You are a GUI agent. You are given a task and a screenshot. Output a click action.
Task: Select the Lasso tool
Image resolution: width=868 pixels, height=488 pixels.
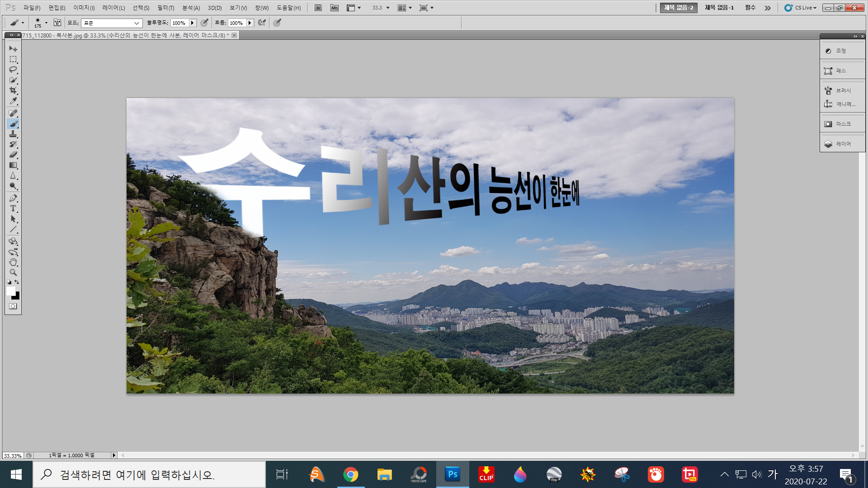tap(13, 70)
